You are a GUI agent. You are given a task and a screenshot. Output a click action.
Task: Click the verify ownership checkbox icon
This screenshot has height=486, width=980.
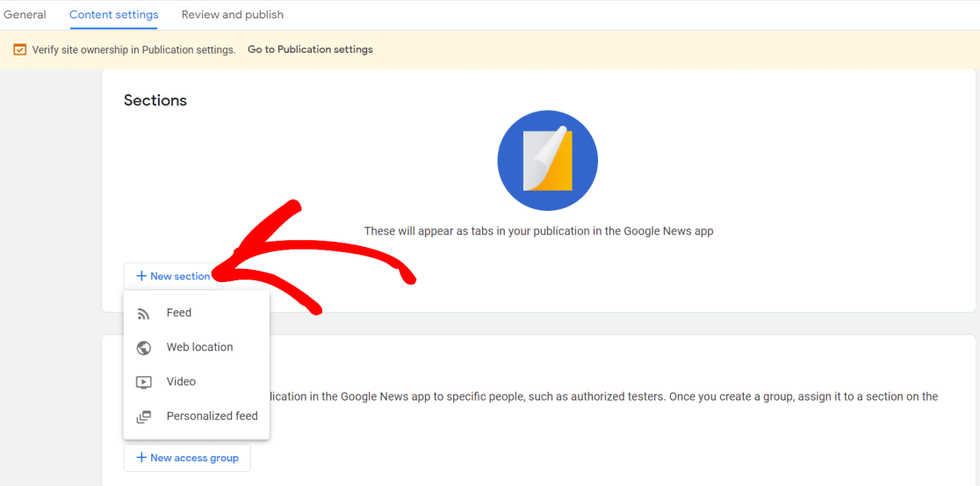pyautogui.click(x=20, y=49)
